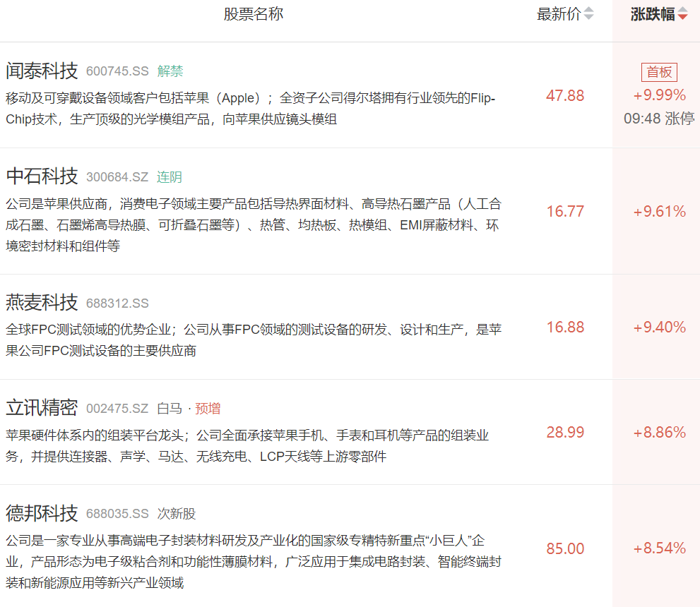
Task: Click 中石科技 description about 导热界面材料
Action: pyautogui.click(x=254, y=224)
